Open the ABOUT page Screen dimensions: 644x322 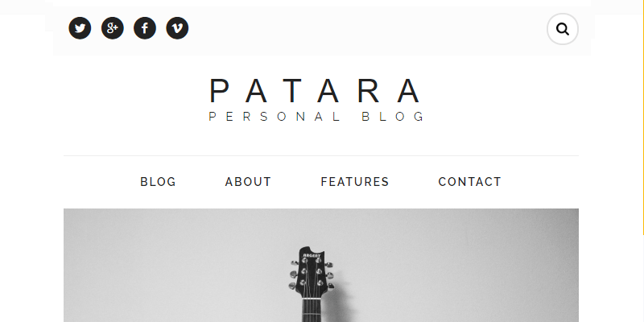[248, 182]
